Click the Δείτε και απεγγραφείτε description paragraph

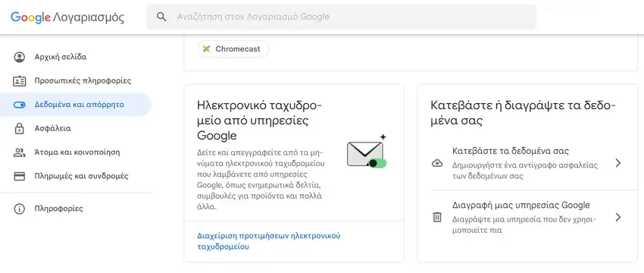tap(261, 179)
